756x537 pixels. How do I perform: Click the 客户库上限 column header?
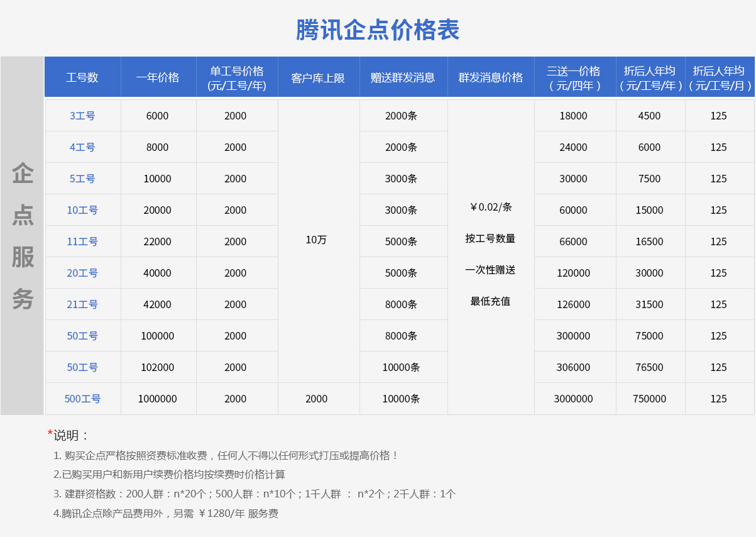pos(318,78)
